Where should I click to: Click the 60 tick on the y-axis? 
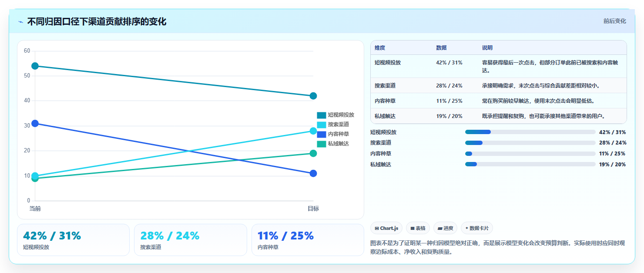[27, 51]
